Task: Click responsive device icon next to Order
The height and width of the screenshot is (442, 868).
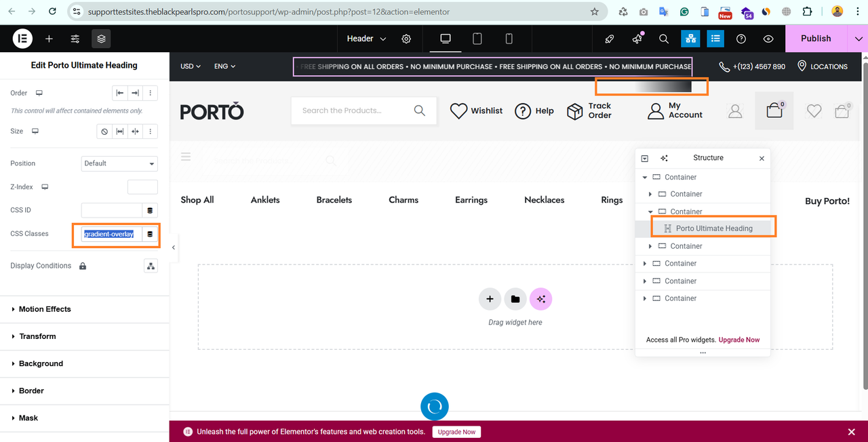Action: pyautogui.click(x=39, y=93)
